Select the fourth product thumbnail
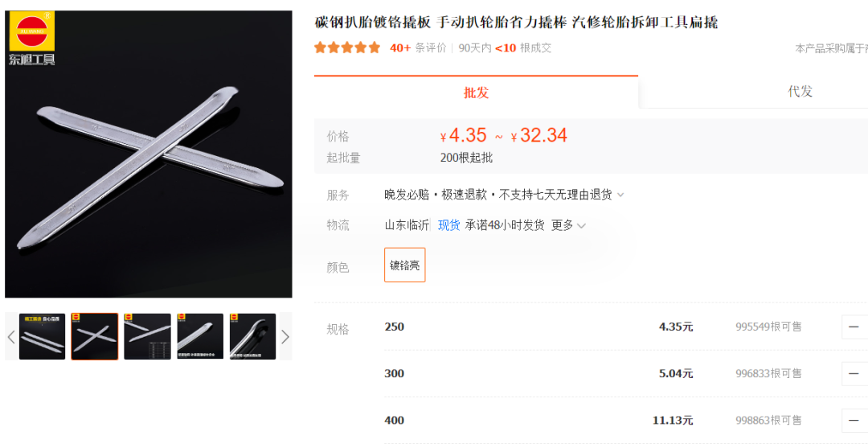Screen dimensions: 868x444 coord(200,336)
